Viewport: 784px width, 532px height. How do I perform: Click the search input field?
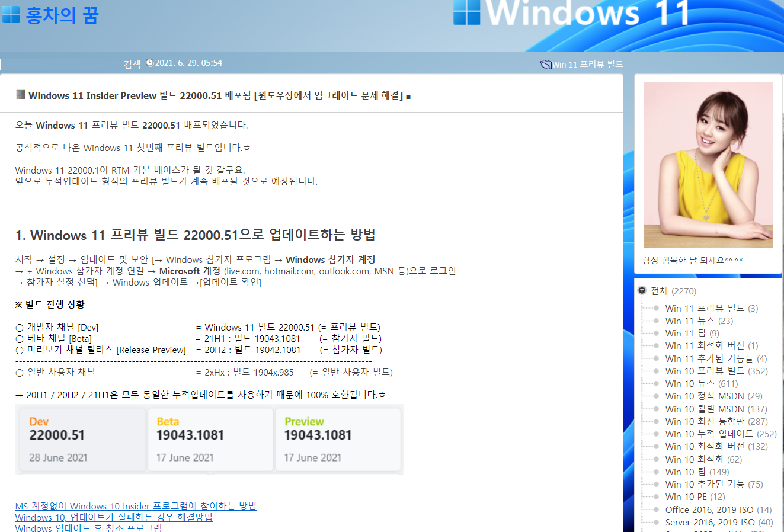60,65
